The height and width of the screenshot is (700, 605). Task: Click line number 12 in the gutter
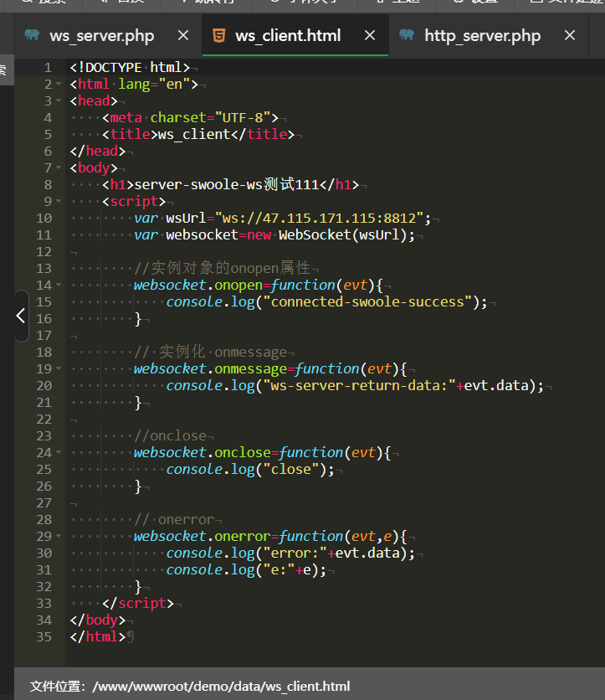44,252
